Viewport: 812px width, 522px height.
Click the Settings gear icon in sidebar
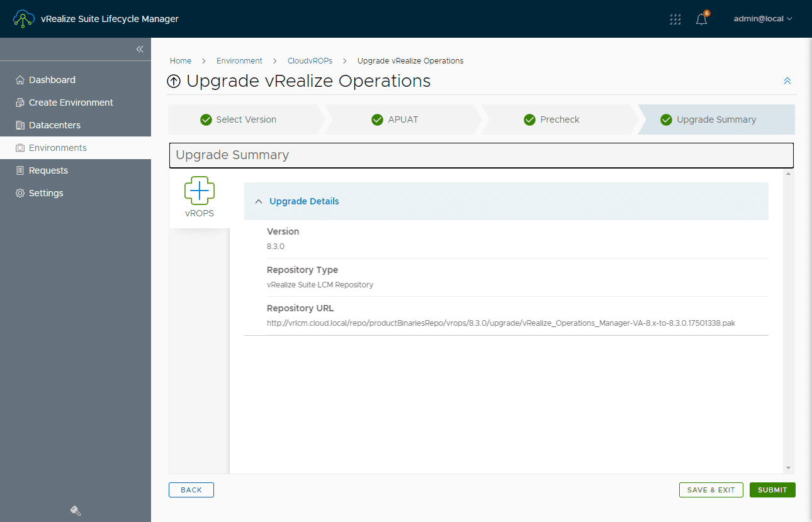(20, 193)
